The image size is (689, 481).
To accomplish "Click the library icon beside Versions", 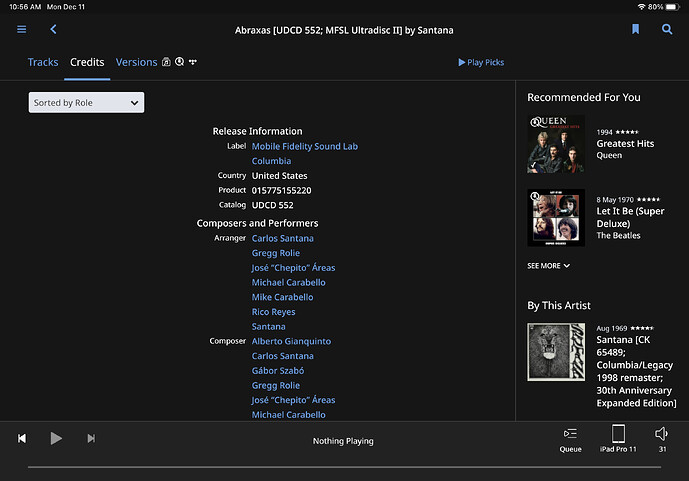I will pos(166,62).
